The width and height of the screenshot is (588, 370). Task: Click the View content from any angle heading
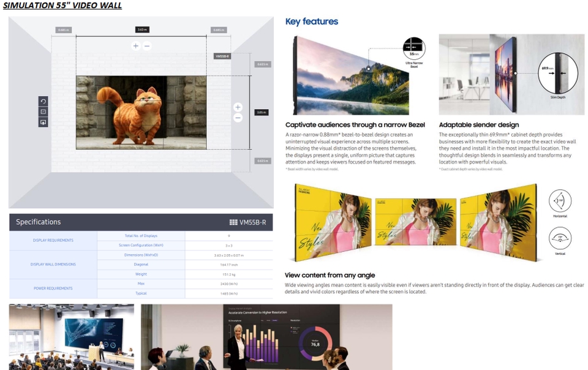(330, 275)
